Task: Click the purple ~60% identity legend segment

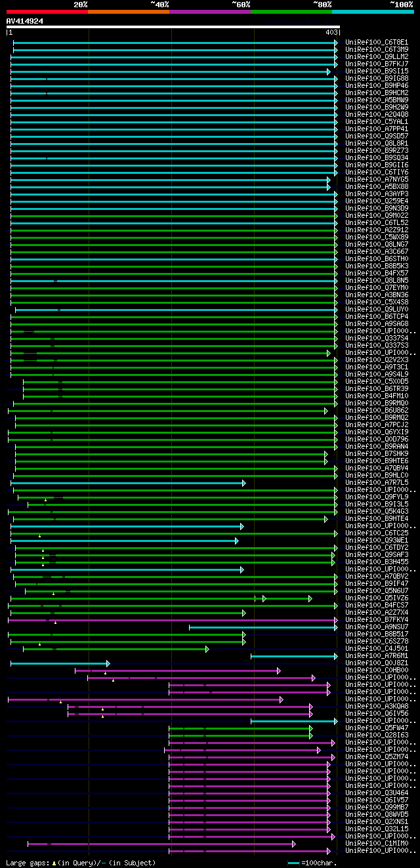Action: [209, 12]
